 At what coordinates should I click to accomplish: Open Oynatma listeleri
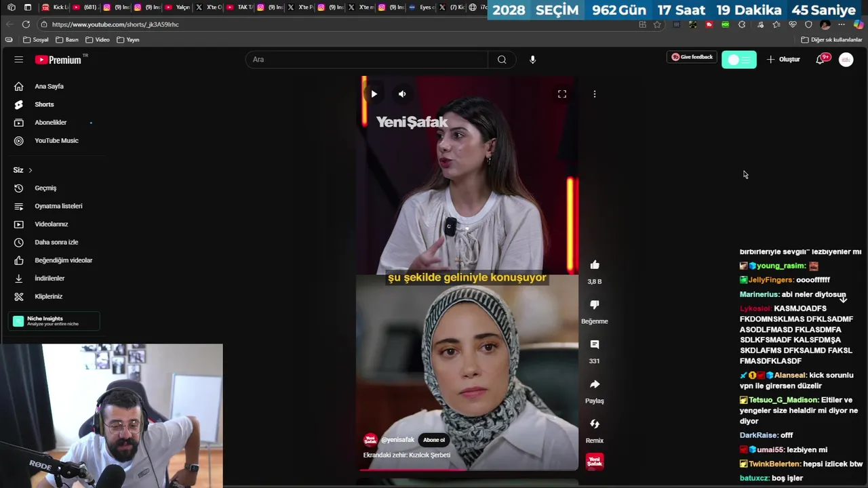[x=50, y=206]
